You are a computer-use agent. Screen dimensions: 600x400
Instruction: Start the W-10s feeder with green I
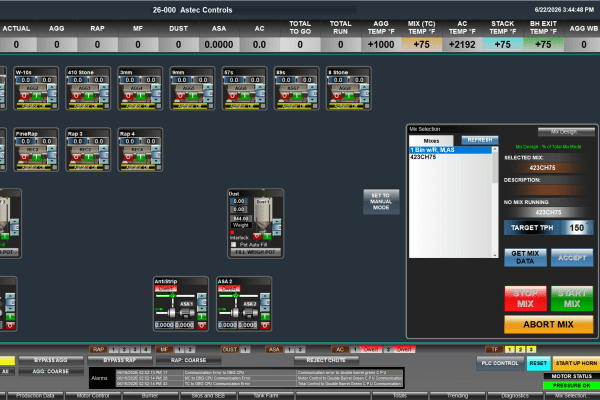coord(37,96)
